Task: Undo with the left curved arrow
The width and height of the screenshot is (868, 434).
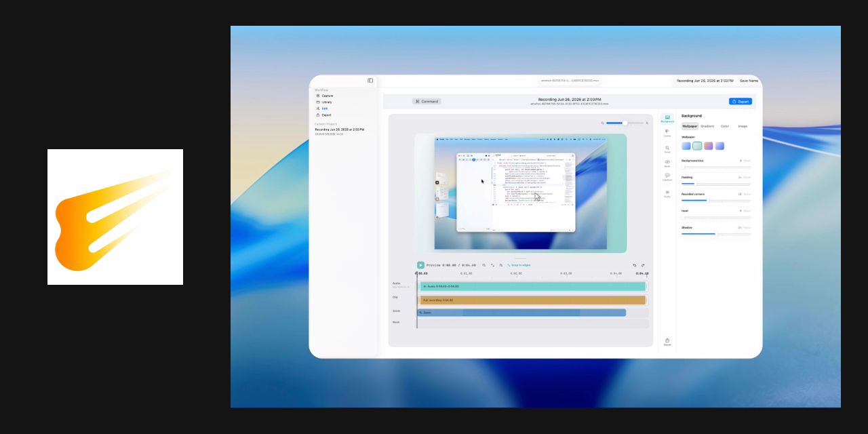Action: (635, 265)
